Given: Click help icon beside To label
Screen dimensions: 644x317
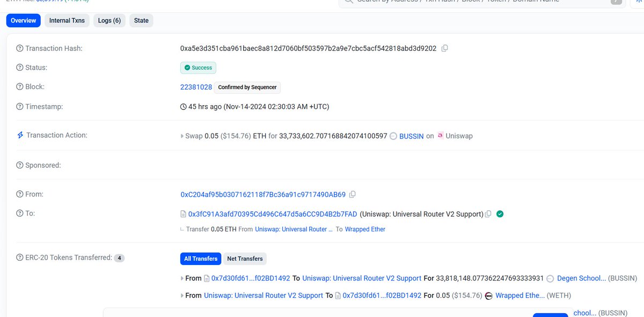Looking at the screenshot, I should coord(20,213).
